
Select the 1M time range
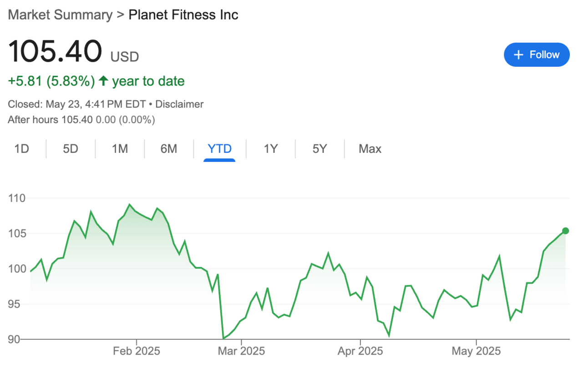point(120,149)
